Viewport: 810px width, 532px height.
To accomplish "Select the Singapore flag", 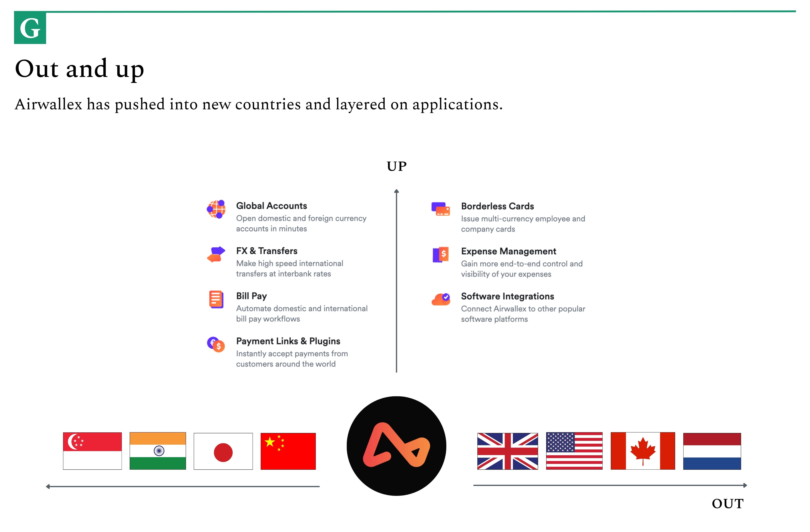I will pos(92,451).
